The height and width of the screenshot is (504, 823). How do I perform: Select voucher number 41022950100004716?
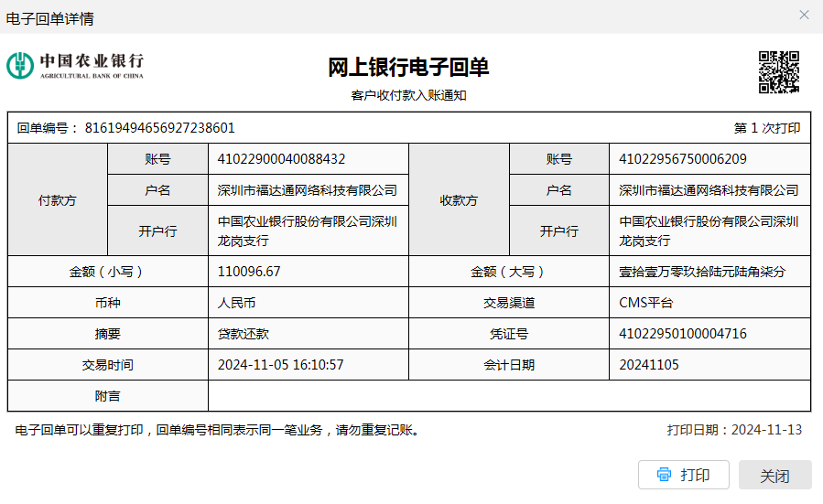pos(683,334)
